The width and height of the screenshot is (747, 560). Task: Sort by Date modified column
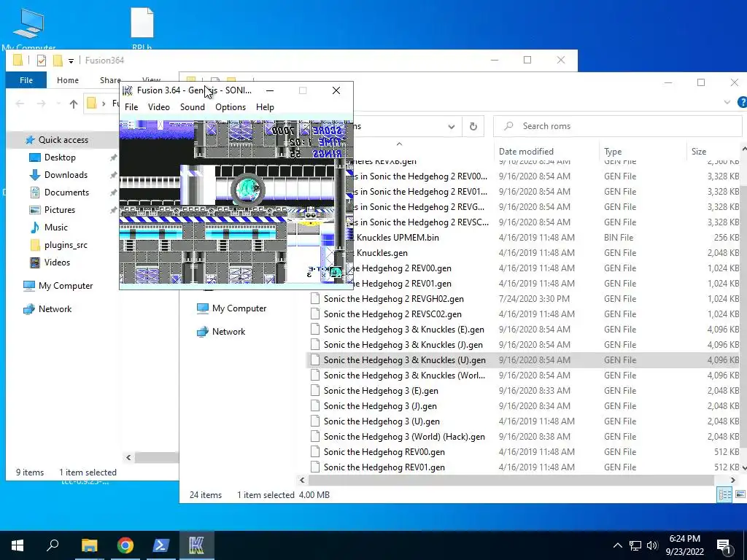[526, 152]
